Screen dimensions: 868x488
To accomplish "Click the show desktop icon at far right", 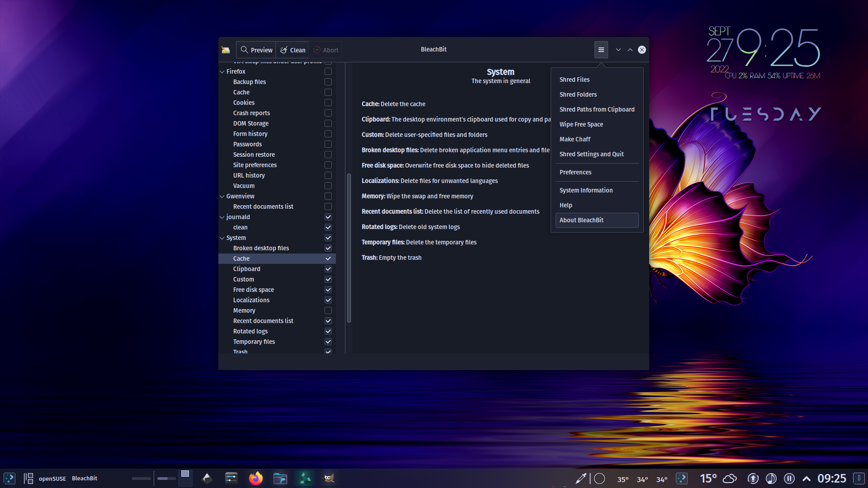I will pos(859,478).
